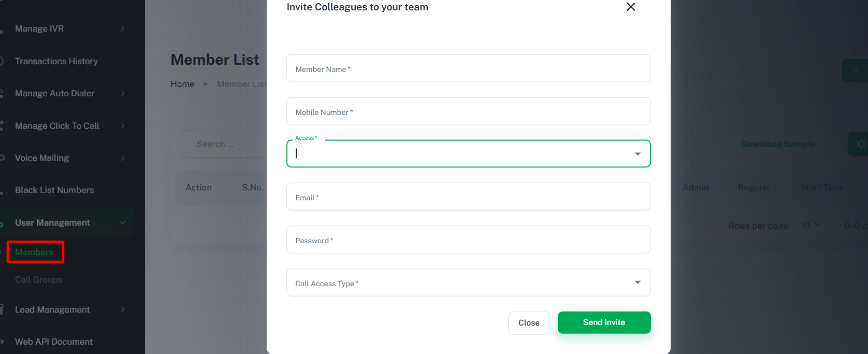Open Black List Numbers in sidebar

tap(54, 190)
